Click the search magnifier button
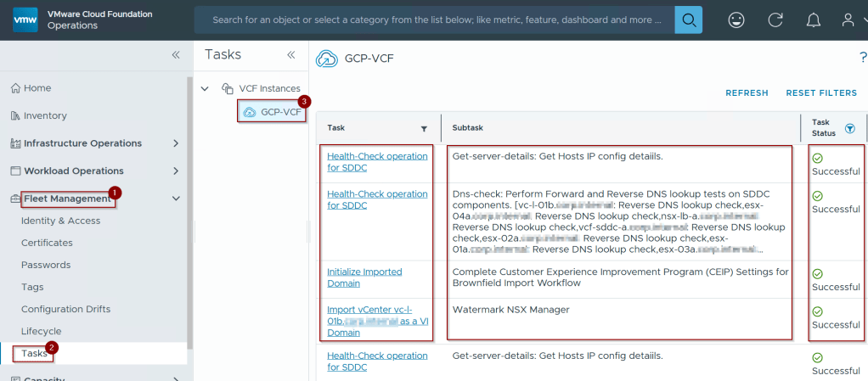 point(688,20)
